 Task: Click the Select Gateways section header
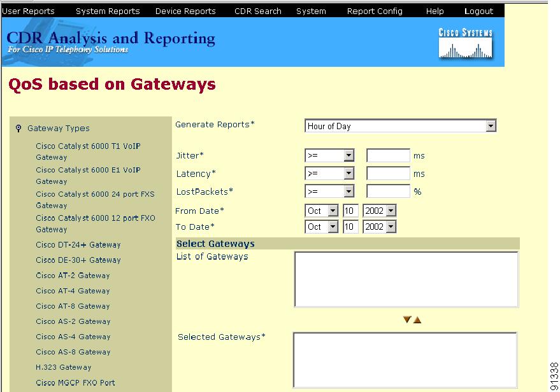click(x=215, y=244)
